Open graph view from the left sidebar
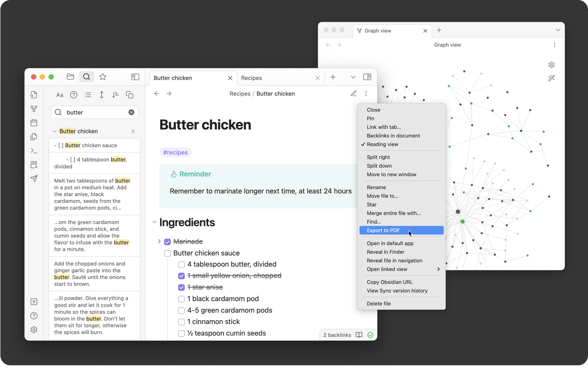This screenshot has height=372, width=588. point(34,109)
